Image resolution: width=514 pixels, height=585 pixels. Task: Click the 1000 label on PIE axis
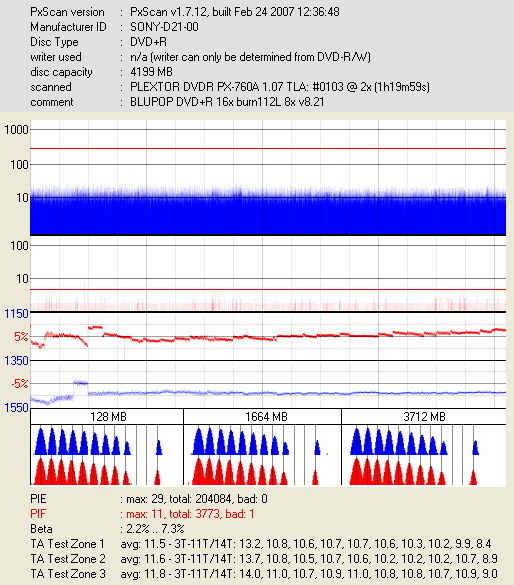point(16,130)
